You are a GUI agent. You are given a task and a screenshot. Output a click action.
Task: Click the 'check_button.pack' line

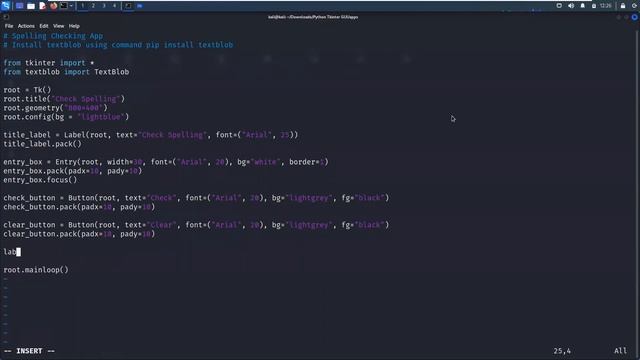pyautogui.click(x=79, y=207)
